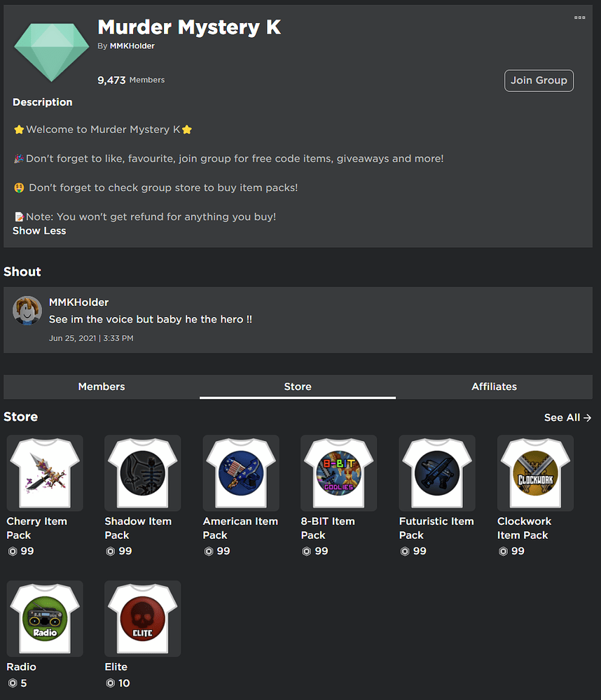Click MMKHolder's avatar next to the shout

tap(27, 310)
